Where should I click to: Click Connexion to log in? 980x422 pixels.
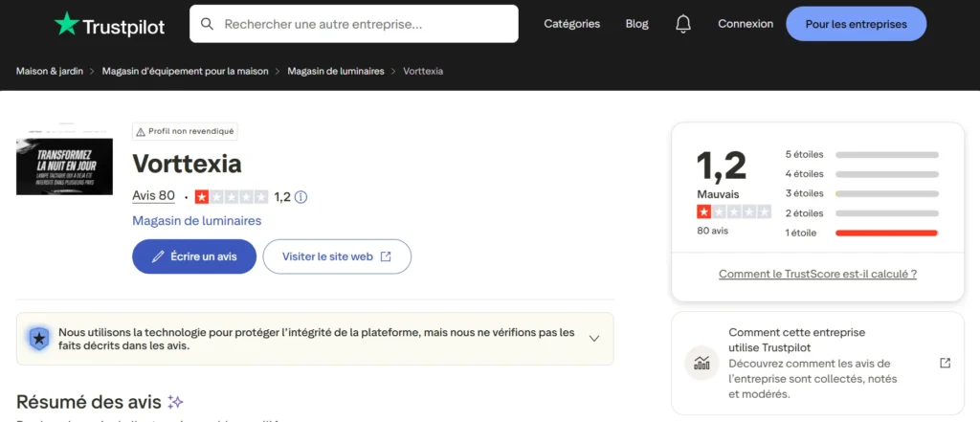(746, 24)
